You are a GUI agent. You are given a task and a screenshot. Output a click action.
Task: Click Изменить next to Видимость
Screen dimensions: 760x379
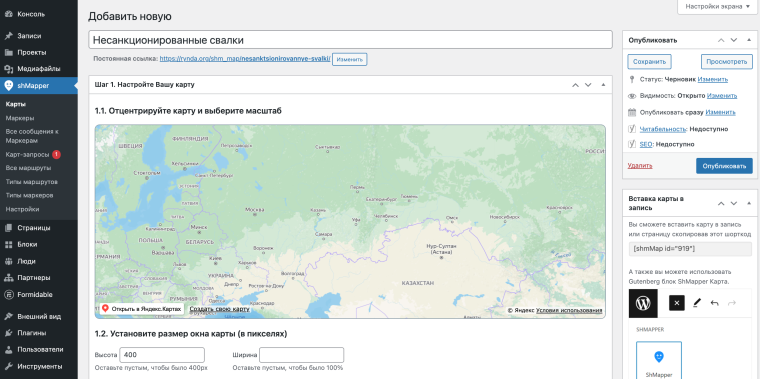(x=722, y=96)
